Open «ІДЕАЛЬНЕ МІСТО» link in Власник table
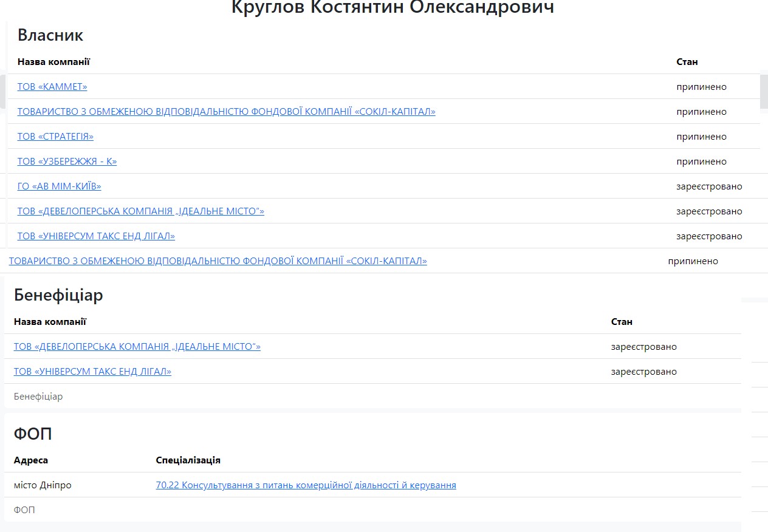 pos(140,211)
